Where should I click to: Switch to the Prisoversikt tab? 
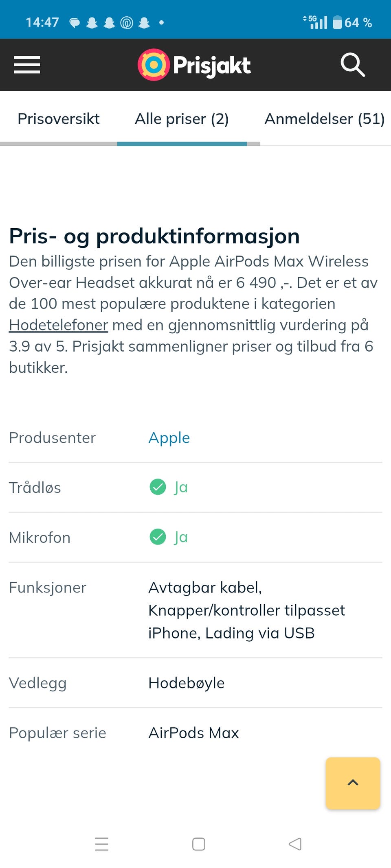[x=59, y=119]
